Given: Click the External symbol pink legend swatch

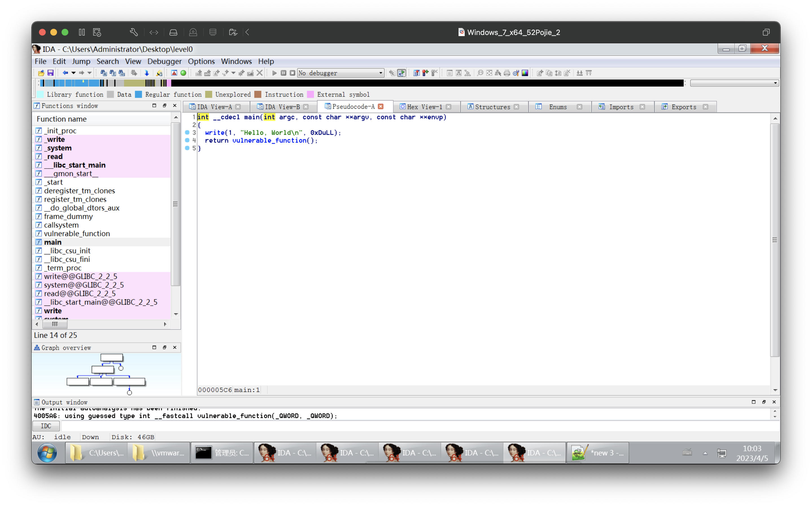Looking at the screenshot, I should pos(311,95).
